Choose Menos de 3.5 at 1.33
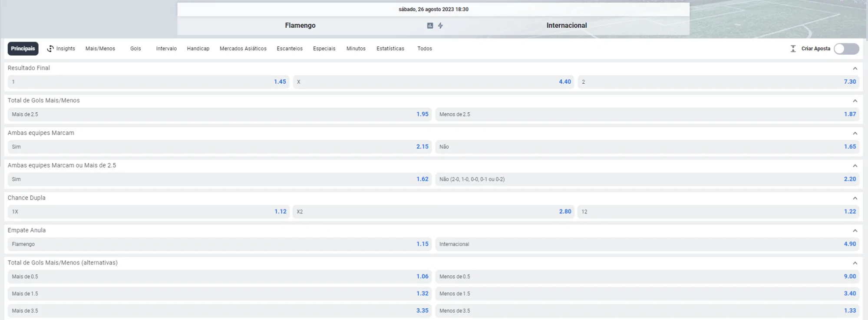868x320 pixels. (x=647, y=310)
